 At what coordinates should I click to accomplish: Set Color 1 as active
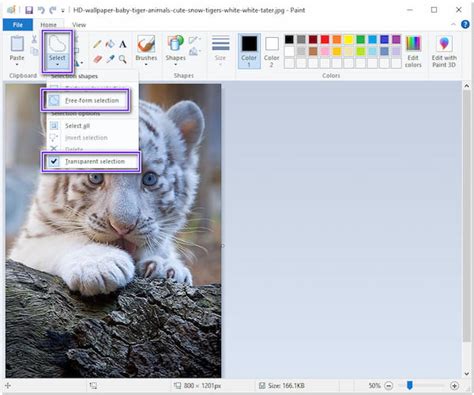249,51
